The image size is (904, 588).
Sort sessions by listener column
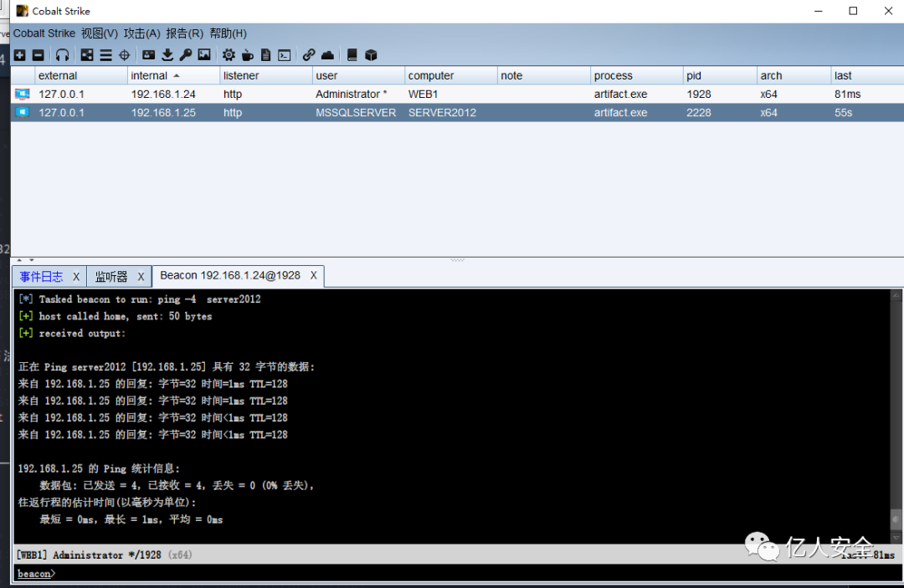[x=266, y=75]
